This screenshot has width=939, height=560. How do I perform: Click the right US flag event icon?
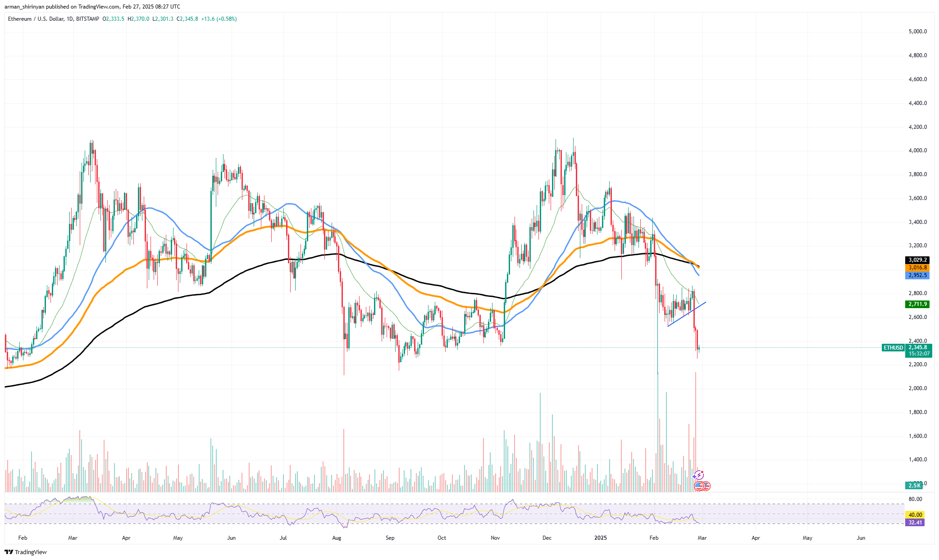point(706,486)
